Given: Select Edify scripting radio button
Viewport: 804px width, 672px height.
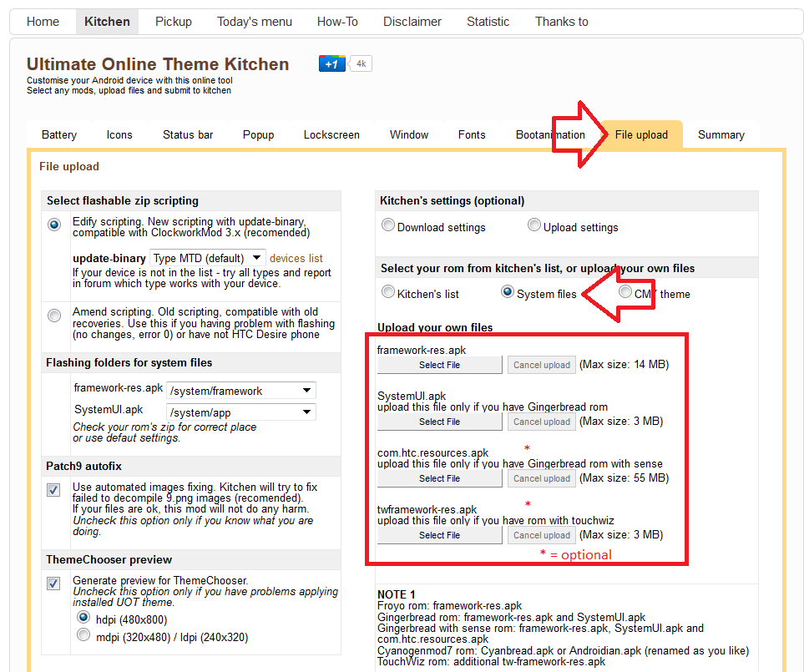Looking at the screenshot, I should tap(53, 225).
